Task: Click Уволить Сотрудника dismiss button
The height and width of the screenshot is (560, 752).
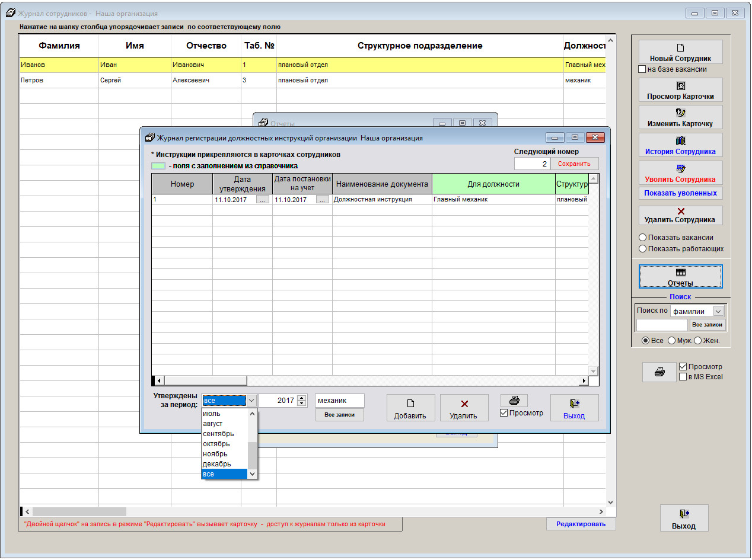Action: point(680,173)
